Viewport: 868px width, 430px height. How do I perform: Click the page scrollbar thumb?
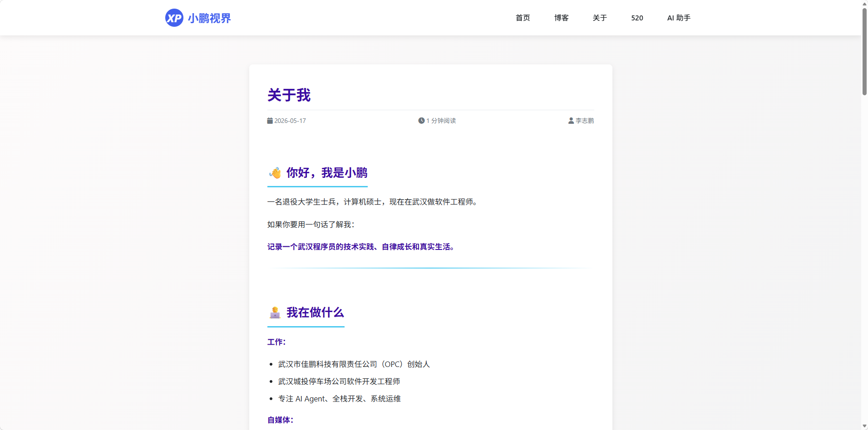click(x=864, y=51)
